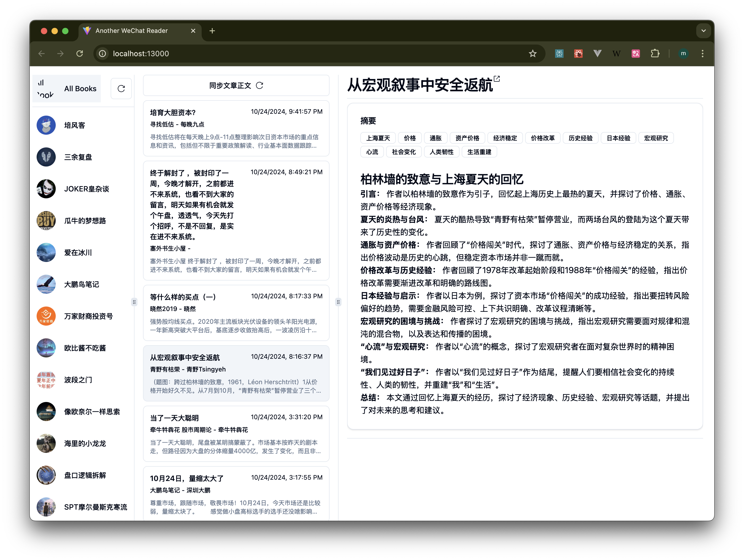The width and height of the screenshot is (744, 560).
Task: Expand tab search dropdown chevron
Action: click(x=703, y=30)
